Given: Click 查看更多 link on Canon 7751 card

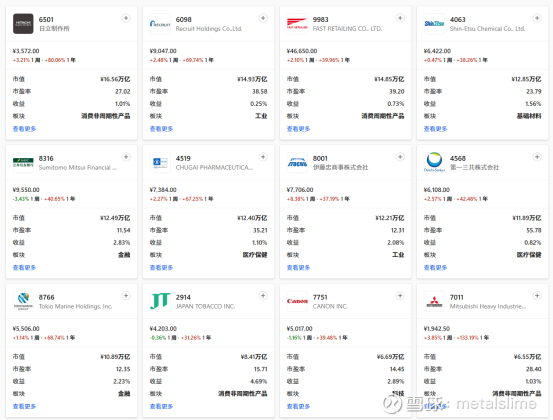Looking at the screenshot, I should coord(298,406).
